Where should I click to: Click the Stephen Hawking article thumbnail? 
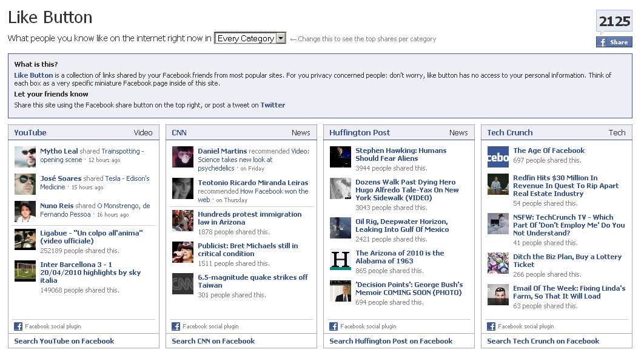point(340,157)
